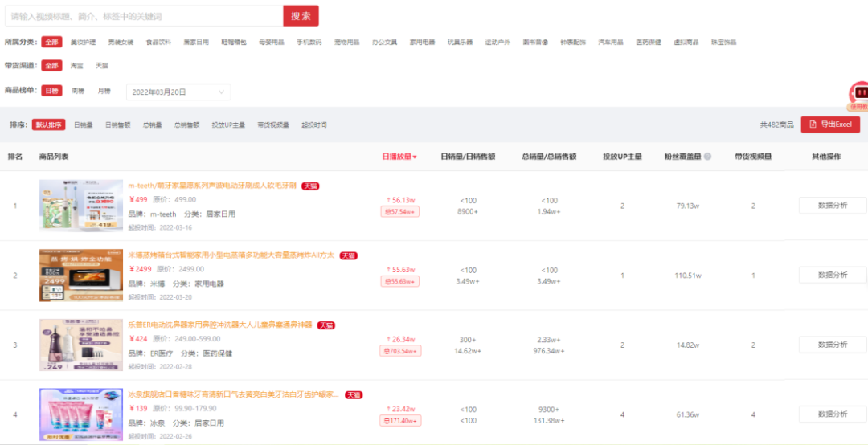This screenshot has width=868, height=445.
Task: Click the 天猫 badge on m-teeth toothbrush row
Action: pos(310,186)
